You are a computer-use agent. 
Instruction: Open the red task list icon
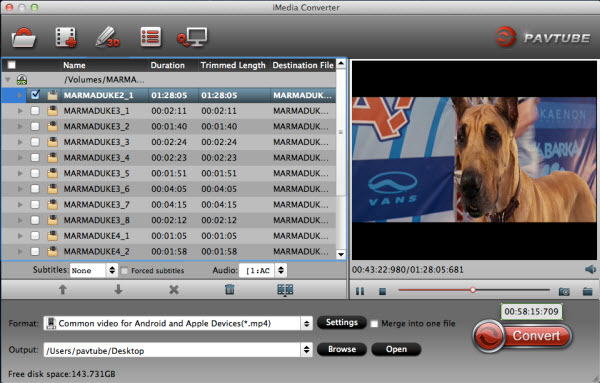(150, 37)
